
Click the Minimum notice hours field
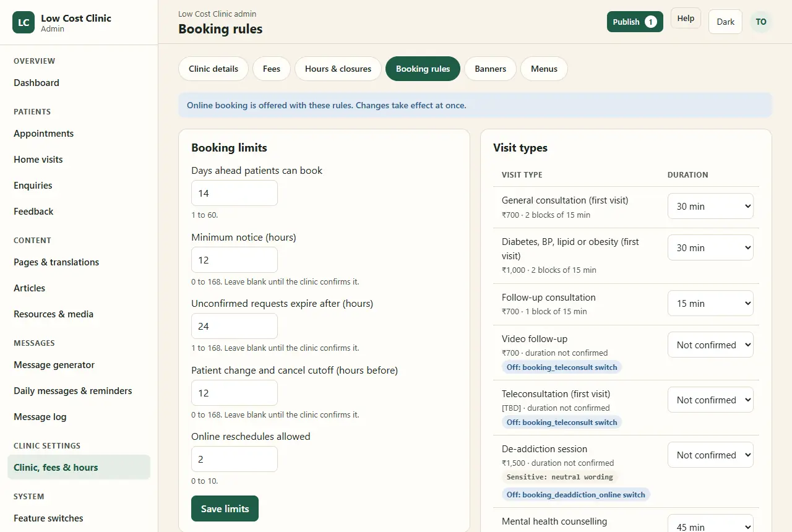click(235, 260)
